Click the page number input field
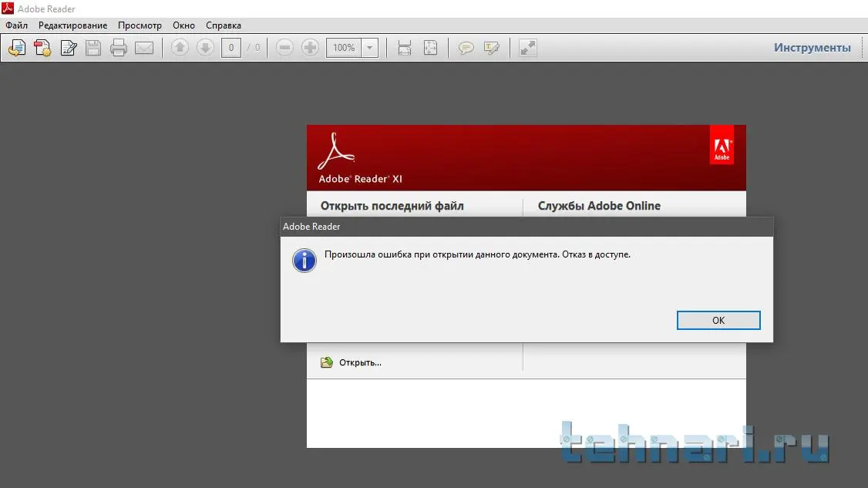This screenshot has height=488, width=868. point(230,48)
